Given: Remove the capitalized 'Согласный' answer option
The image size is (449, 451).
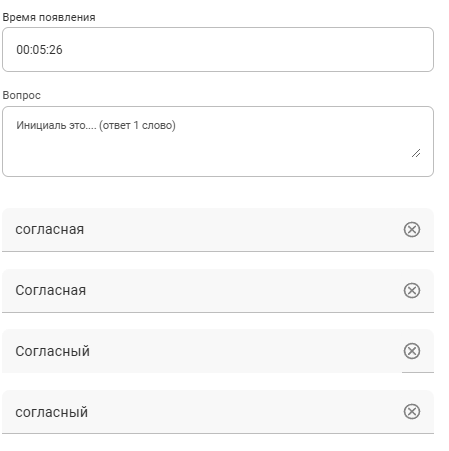Looking at the screenshot, I should tap(412, 351).
